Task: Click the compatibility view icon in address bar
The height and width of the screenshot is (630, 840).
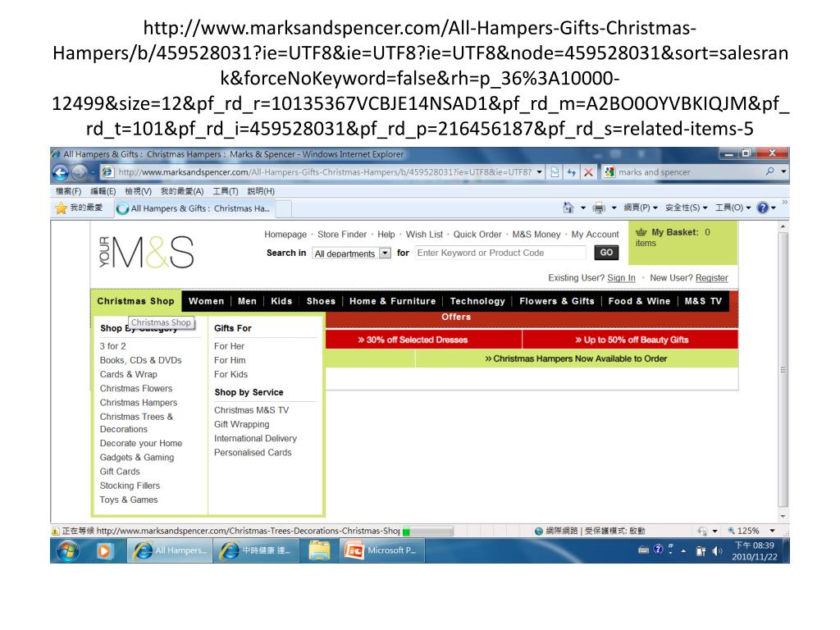Action: (x=555, y=172)
